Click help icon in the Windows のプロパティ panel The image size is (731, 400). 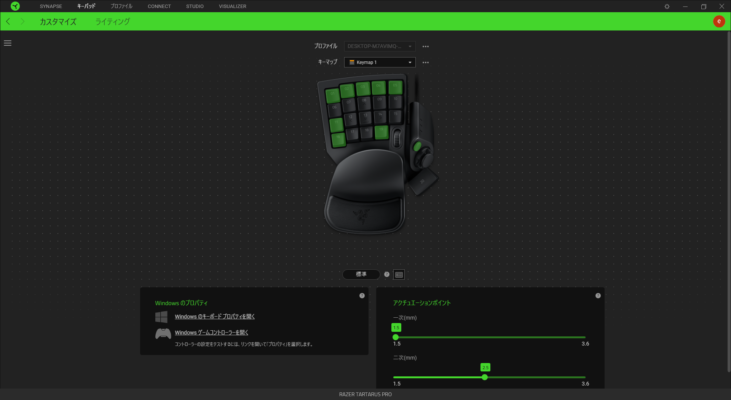(x=362, y=296)
